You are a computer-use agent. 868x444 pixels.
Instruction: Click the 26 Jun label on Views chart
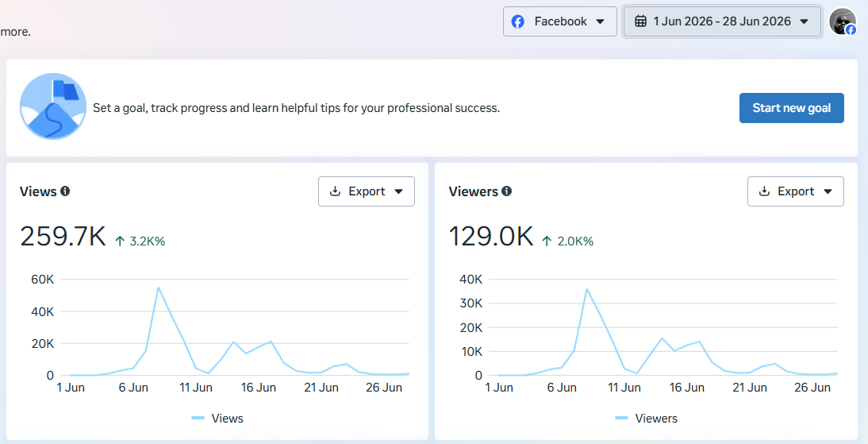point(384,388)
